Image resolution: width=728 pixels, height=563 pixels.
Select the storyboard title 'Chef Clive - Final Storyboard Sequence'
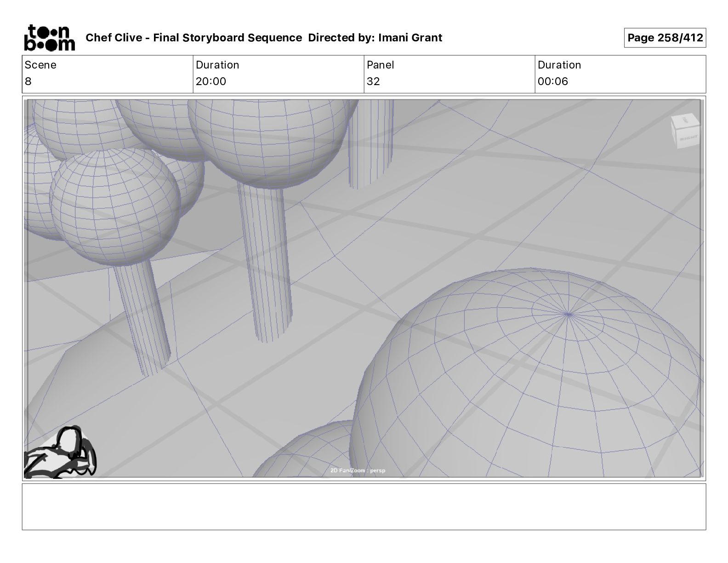coord(194,38)
